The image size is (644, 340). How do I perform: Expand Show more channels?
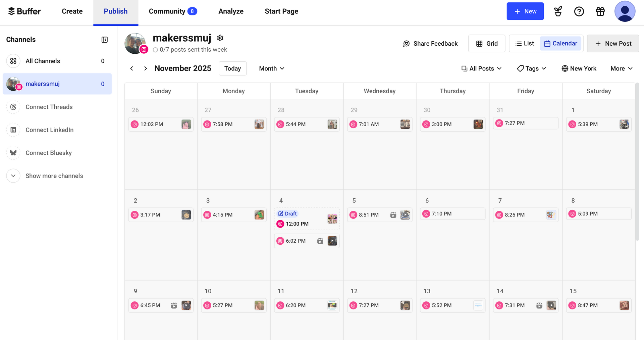pyautogui.click(x=54, y=176)
